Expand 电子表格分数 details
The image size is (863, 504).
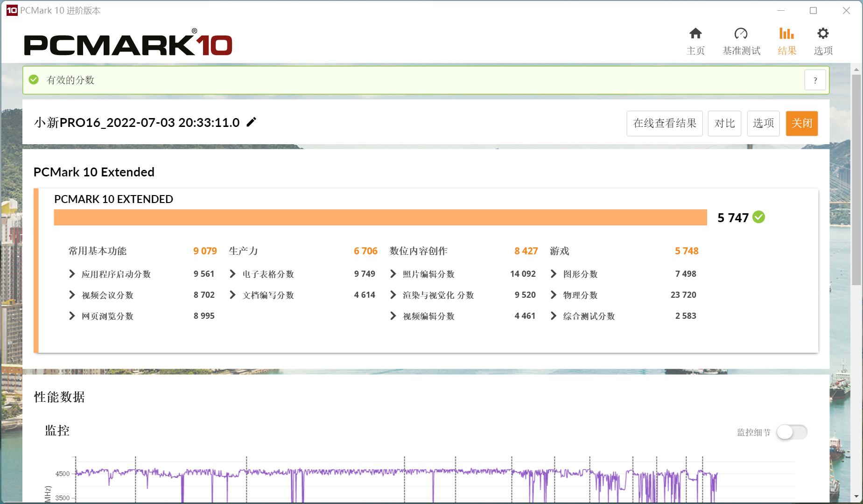232,274
